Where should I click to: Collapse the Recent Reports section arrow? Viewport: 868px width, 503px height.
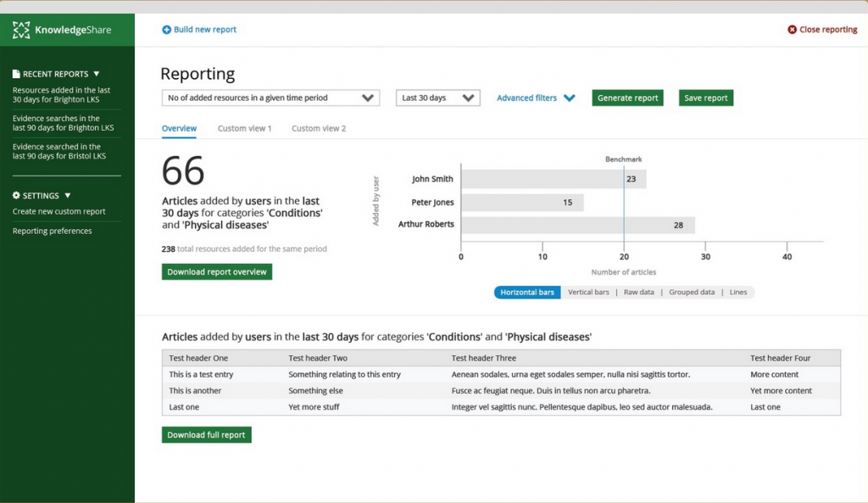[x=97, y=74]
